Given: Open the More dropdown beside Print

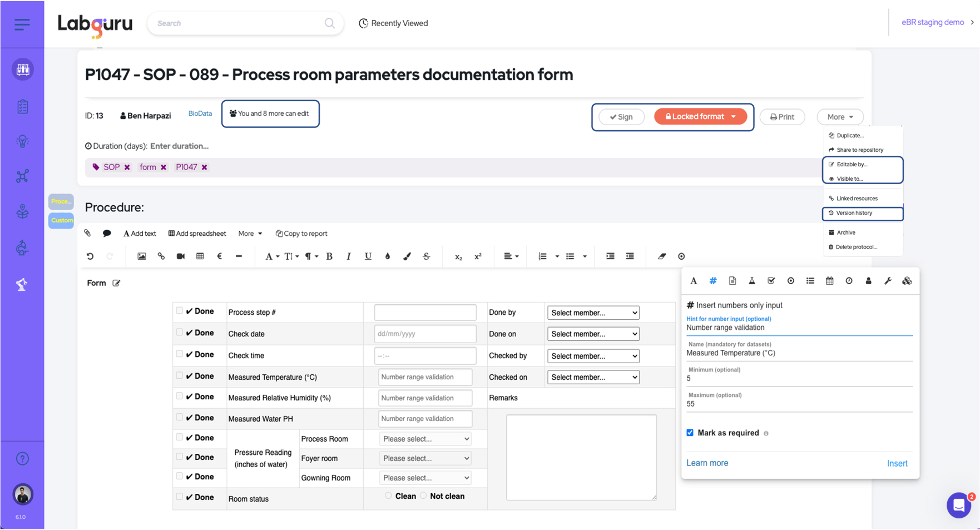Looking at the screenshot, I should click(x=840, y=117).
